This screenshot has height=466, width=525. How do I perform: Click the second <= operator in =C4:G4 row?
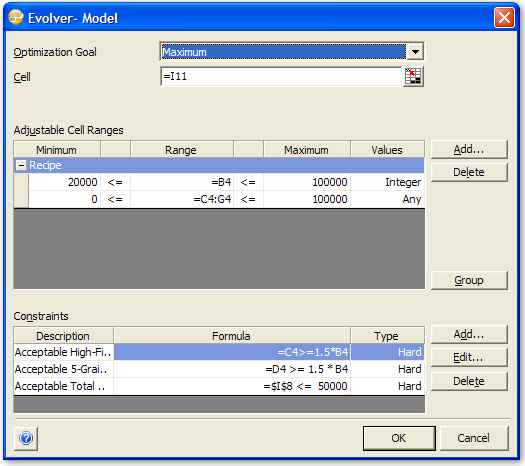pyautogui.click(x=248, y=199)
